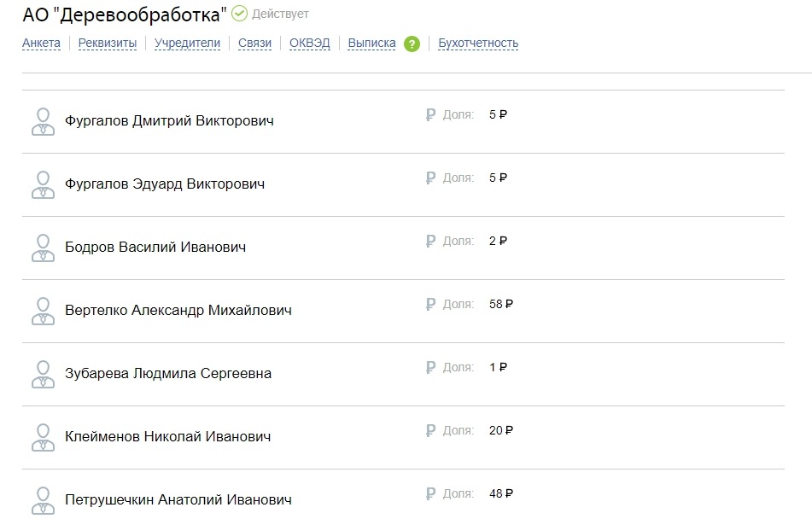The width and height of the screenshot is (812, 519).
Task: Open the Анкета tab
Action: point(42,43)
